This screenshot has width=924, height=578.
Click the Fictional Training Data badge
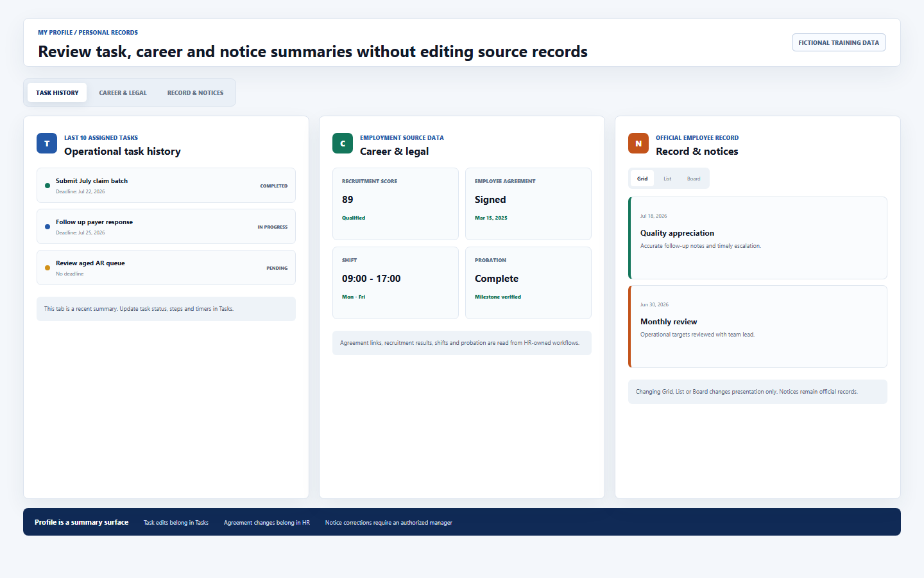tap(839, 42)
